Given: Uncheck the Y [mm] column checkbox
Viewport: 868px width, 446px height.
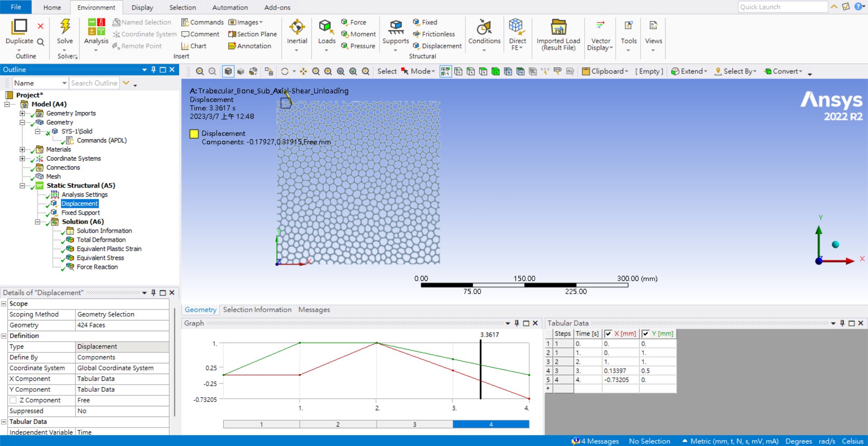Looking at the screenshot, I should click(646, 334).
